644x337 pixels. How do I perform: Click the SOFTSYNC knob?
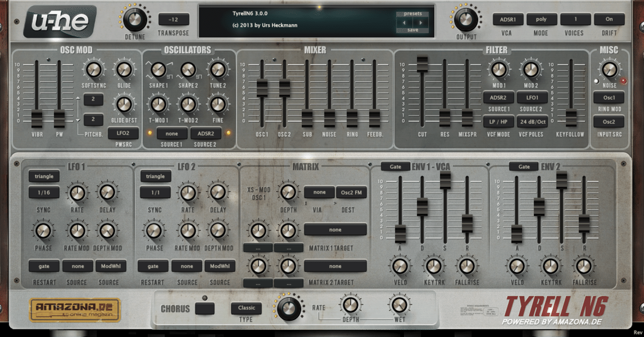[x=94, y=69]
